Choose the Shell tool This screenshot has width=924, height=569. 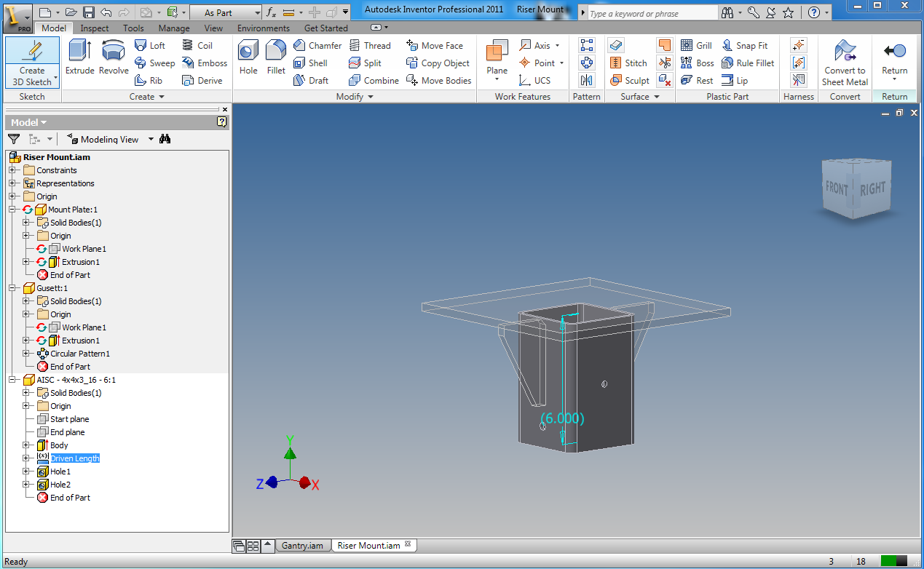point(310,63)
